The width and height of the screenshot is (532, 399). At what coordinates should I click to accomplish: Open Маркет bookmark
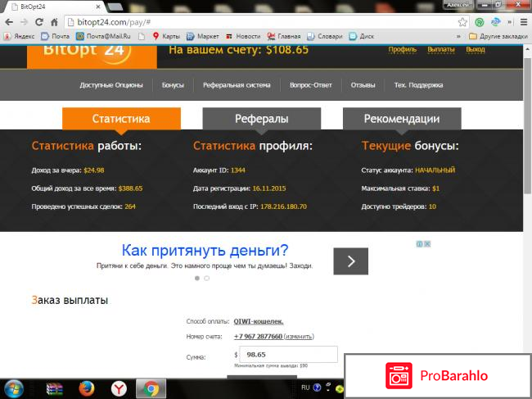click(202, 36)
